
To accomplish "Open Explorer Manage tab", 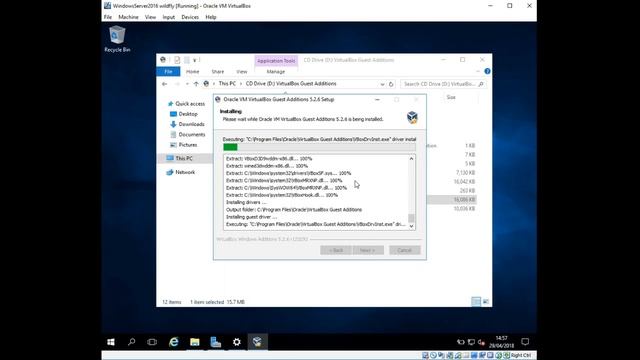I will click(x=276, y=71).
